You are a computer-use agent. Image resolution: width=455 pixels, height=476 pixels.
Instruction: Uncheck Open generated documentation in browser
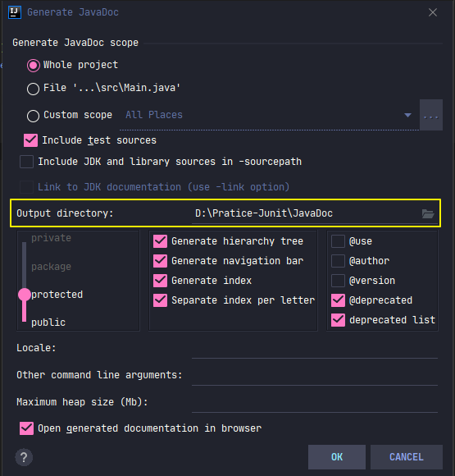tap(27, 428)
